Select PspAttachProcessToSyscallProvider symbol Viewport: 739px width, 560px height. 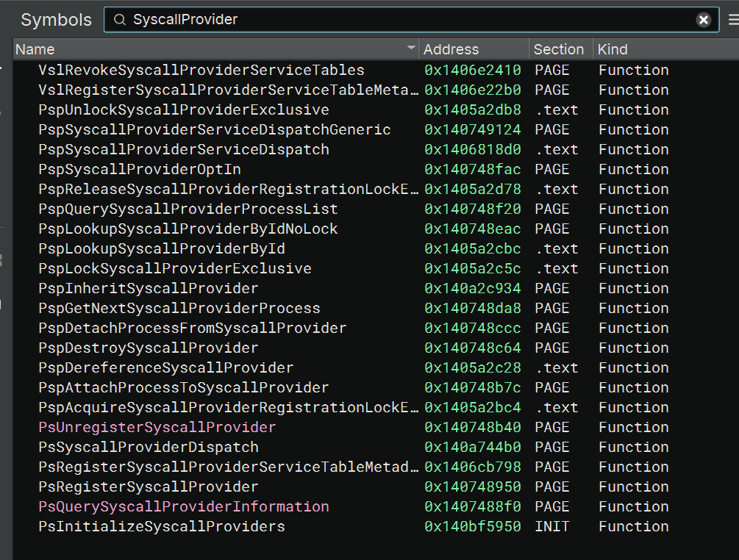tap(184, 387)
